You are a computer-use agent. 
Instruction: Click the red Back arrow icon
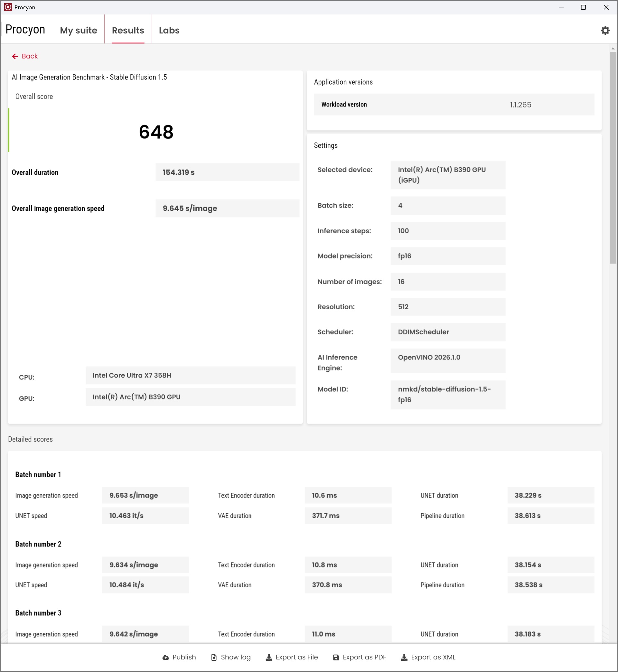(x=15, y=56)
